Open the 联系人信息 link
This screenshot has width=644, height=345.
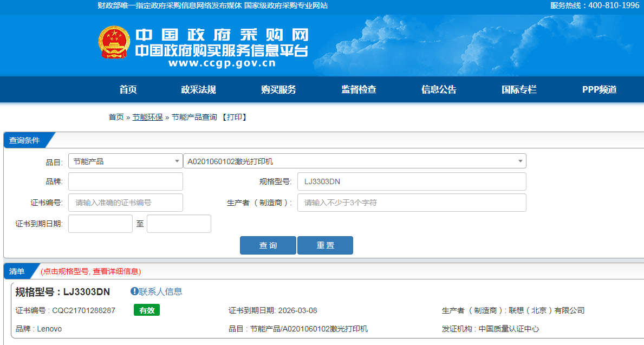(160, 291)
